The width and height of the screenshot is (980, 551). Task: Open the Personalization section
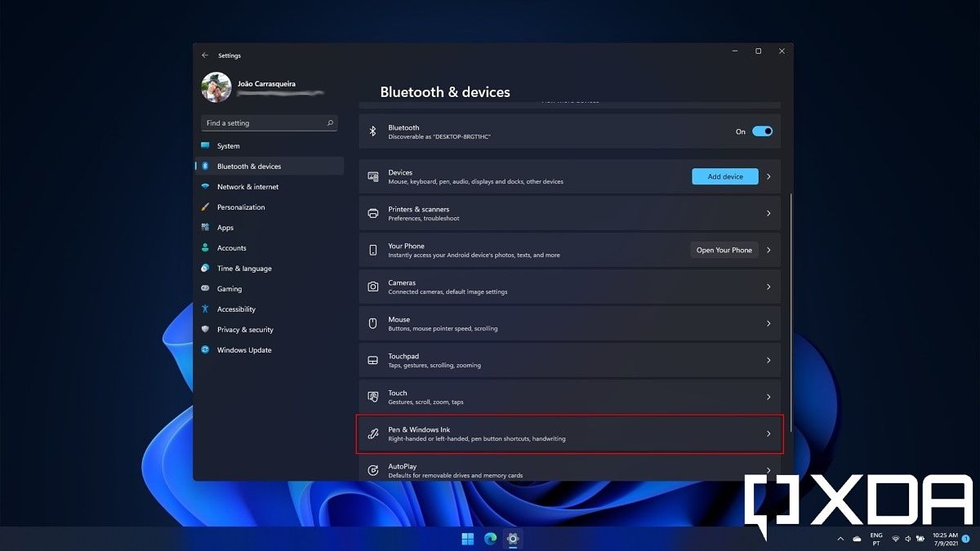coord(241,207)
